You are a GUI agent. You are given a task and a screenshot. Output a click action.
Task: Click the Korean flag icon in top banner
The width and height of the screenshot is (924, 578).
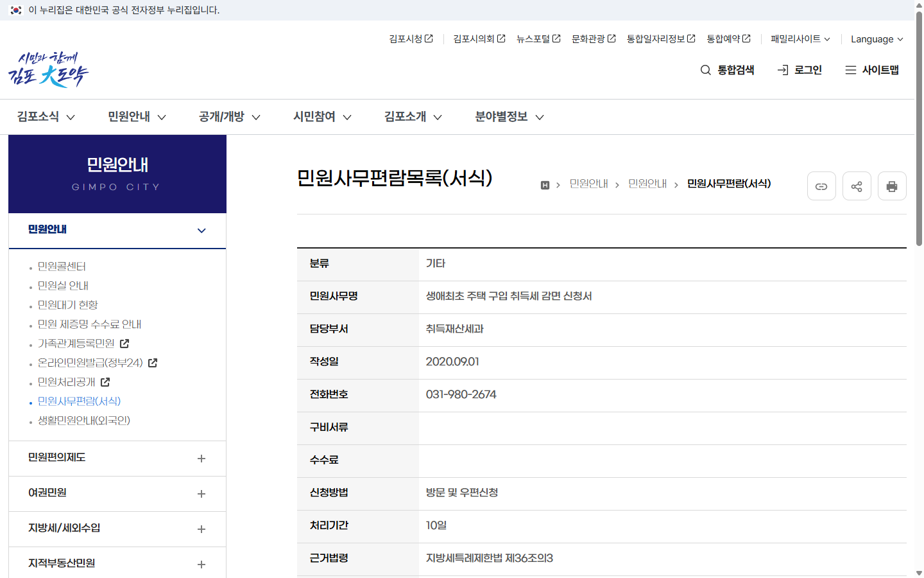coord(16,10)
